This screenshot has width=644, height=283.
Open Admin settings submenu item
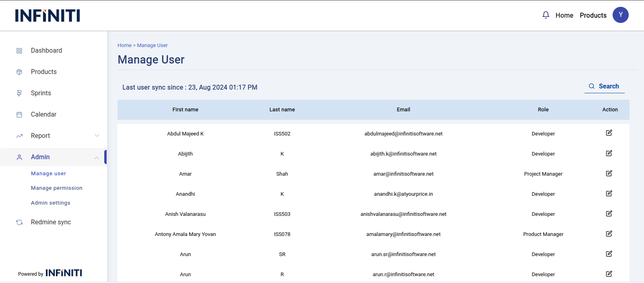(51, 203)
